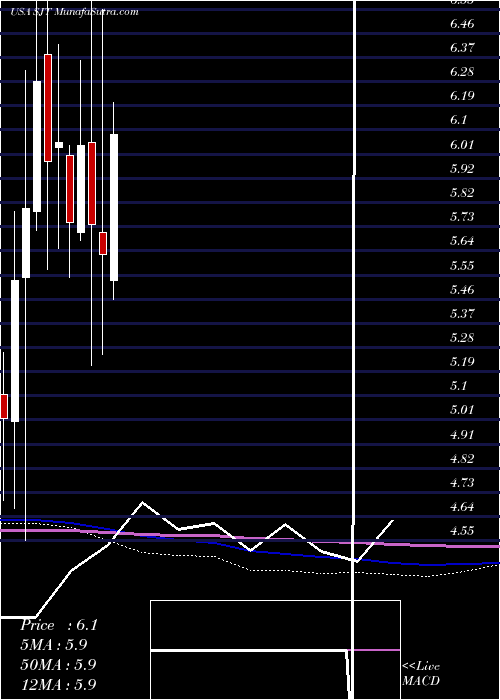
Task: Click the 5.82 price axis label
Action: [462, 193]
